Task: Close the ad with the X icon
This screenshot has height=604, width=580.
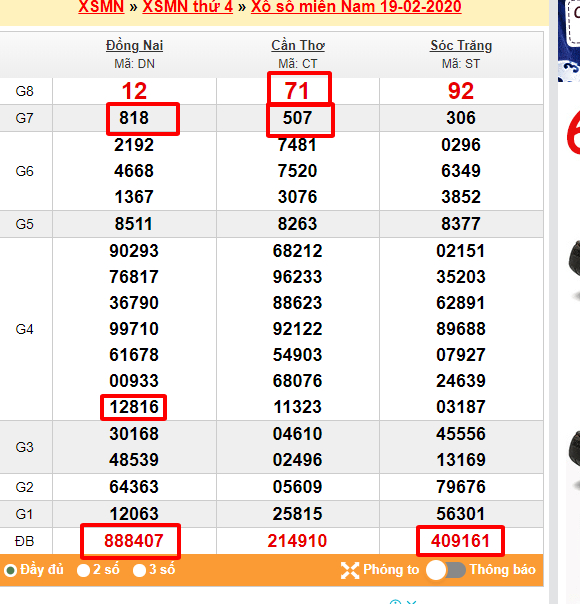Action: click(411, 602)
